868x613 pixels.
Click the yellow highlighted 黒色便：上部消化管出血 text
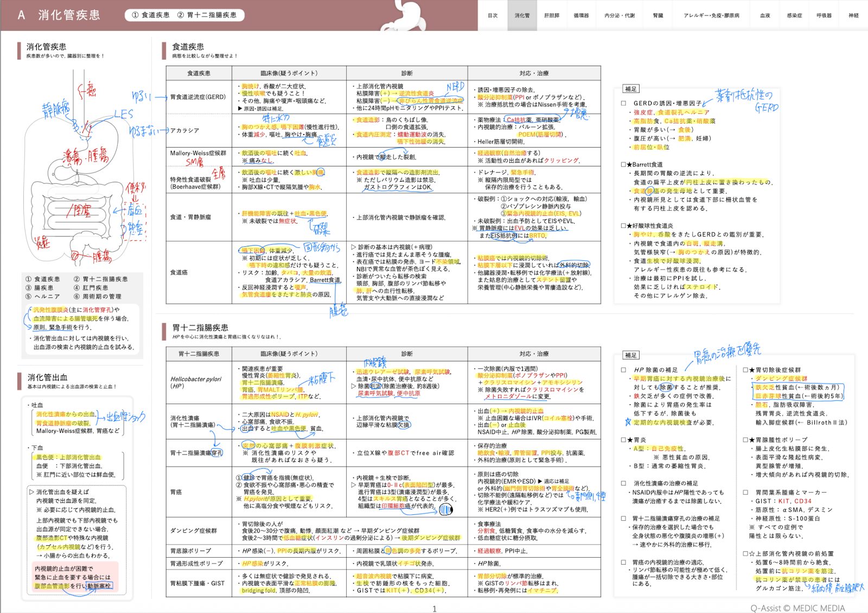(68, 457)
